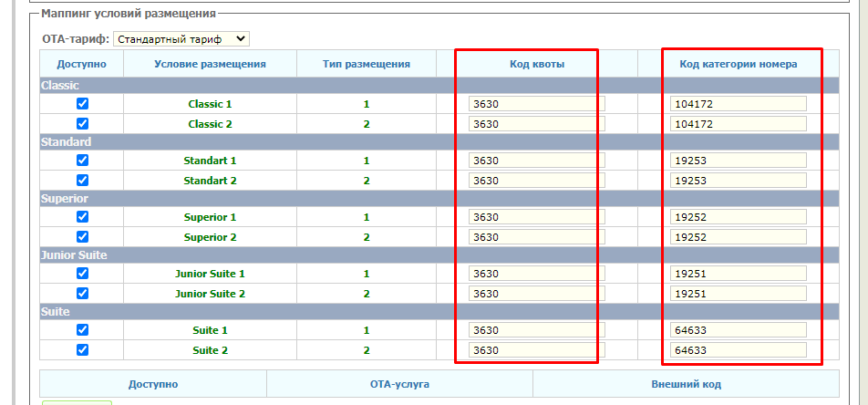Image resolution: width=868 pixels, height=405 pixels.
Task: Click room category code 19253 for Standart 1
Action: point(738,161)
